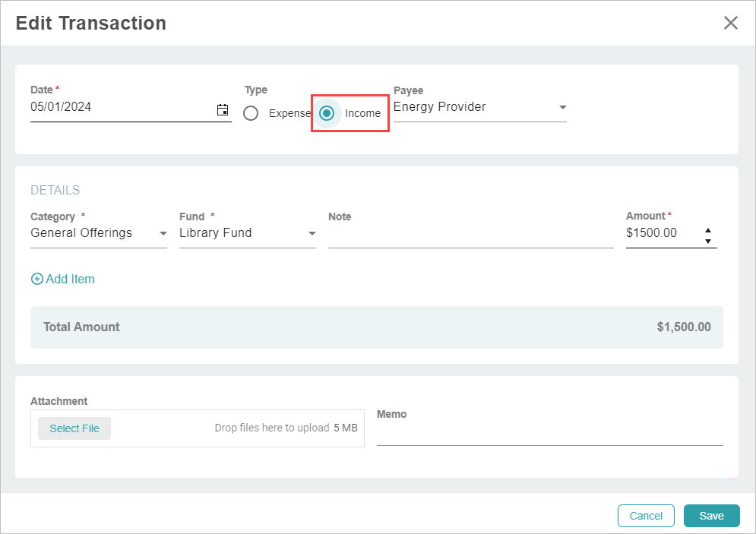756x534 pixels.
Task: Click the Attachment label
Action: tap(59, 401)
